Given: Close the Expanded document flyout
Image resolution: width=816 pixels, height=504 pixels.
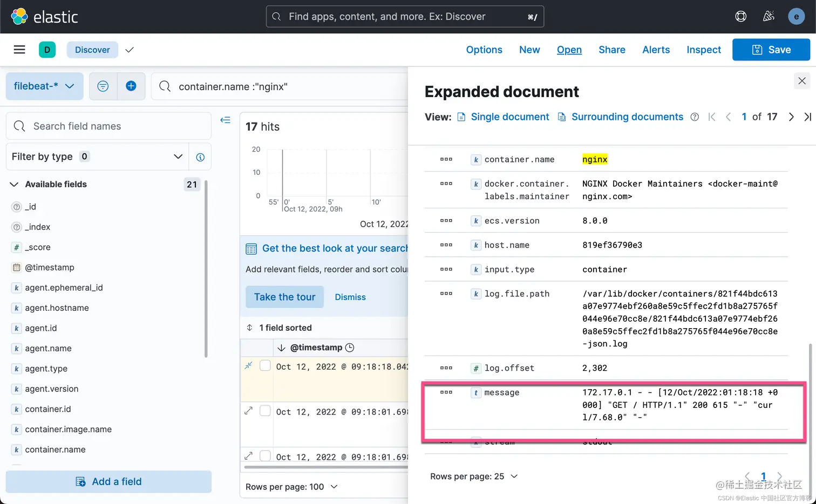Looking at the screenshot, I should [x=802, y=81].
